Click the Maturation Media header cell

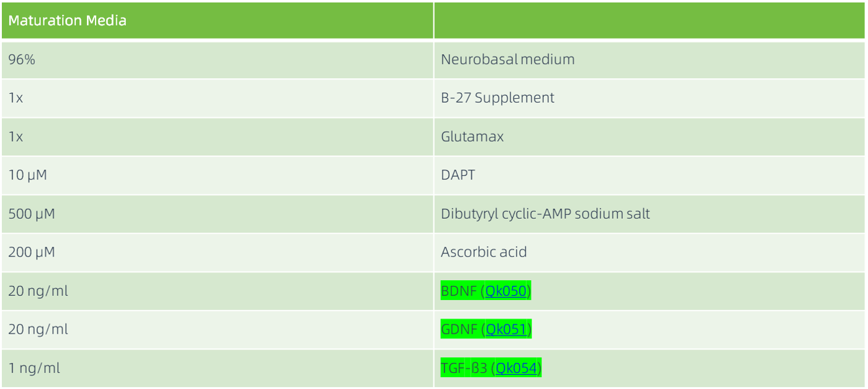click(x=67, y=21)
